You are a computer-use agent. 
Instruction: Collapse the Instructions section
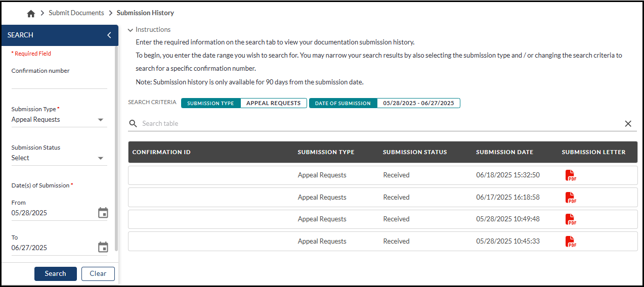click(x=131, y=30)
